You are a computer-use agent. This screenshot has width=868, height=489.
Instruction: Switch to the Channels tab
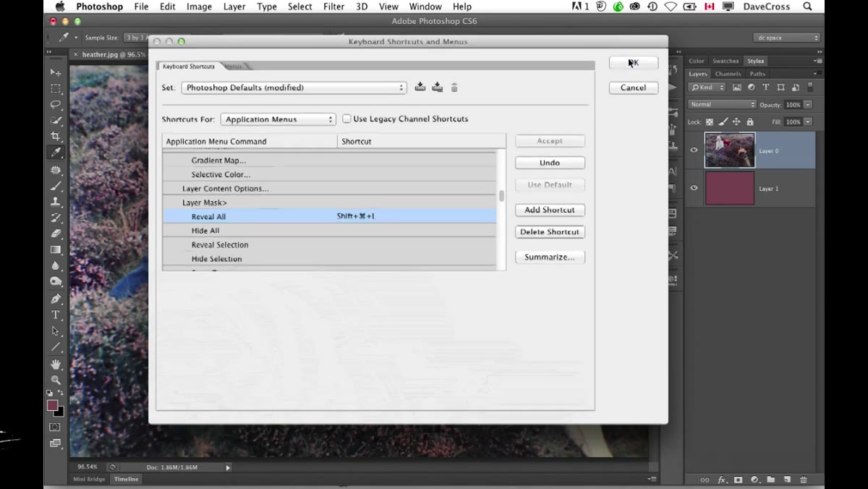(728, 74)
